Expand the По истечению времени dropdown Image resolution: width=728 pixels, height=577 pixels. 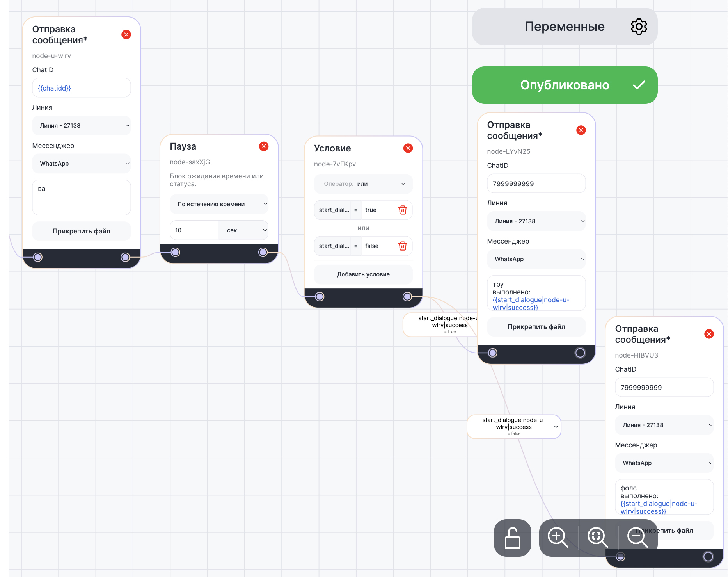point(219,204)
